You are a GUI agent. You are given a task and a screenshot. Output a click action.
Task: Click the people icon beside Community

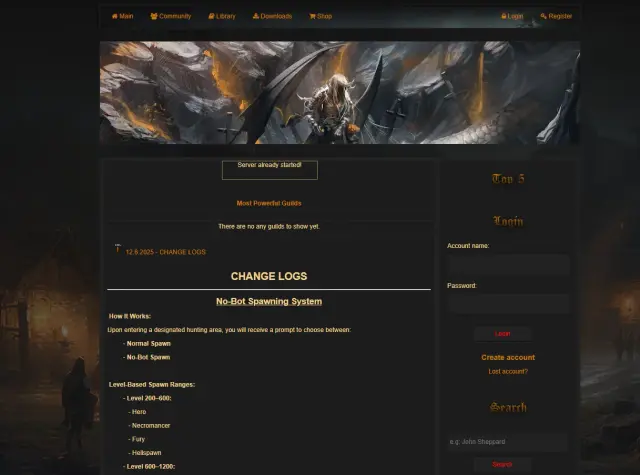(154, 16)
